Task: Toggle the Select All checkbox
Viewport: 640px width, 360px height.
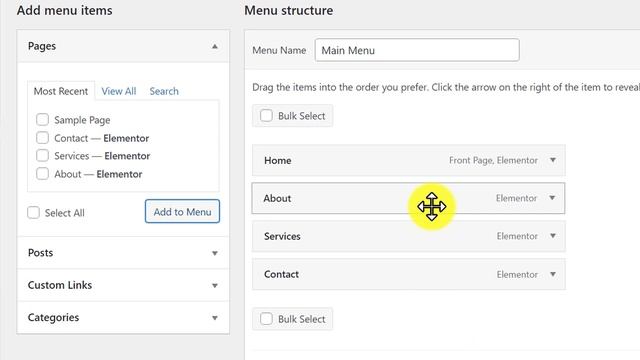Action: (33, 212)
